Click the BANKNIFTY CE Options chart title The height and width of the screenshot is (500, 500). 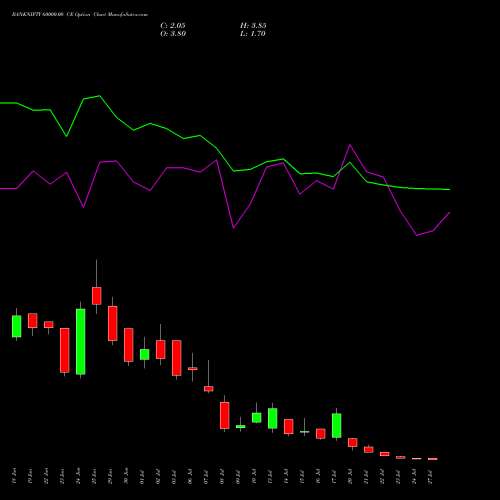[x=80, y=15]
